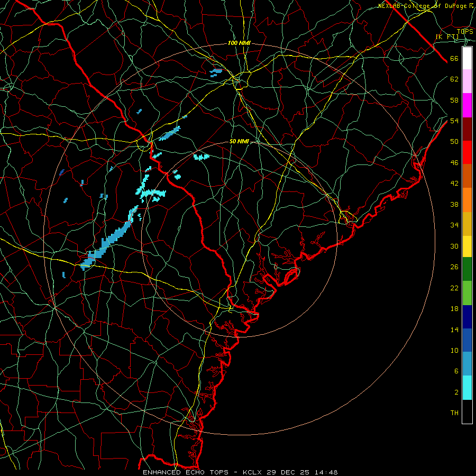Click the dark green 26 kft swatch

[467, 269]
